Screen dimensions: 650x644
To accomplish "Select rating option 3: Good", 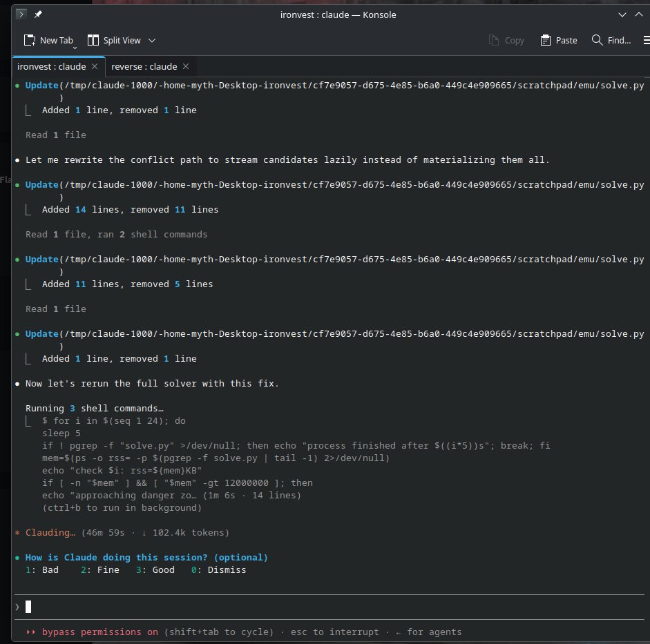I will pyautogui.click(x=155, y=570).
